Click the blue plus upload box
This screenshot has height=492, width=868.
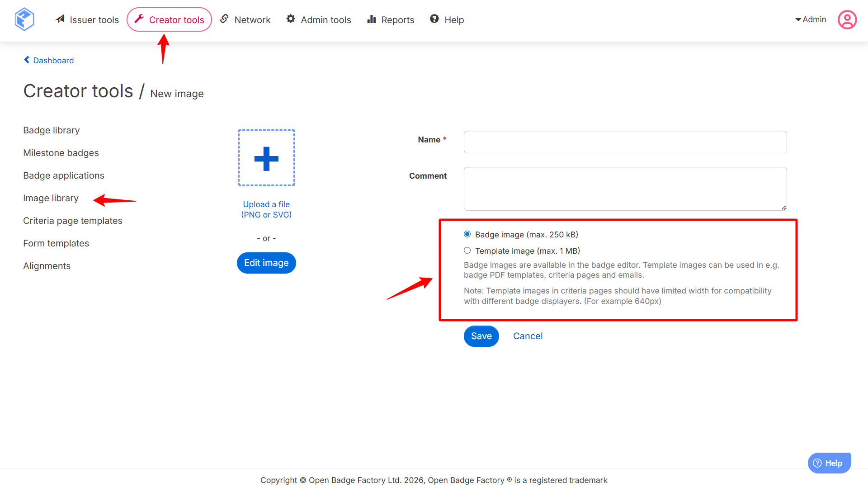point(266,158)
